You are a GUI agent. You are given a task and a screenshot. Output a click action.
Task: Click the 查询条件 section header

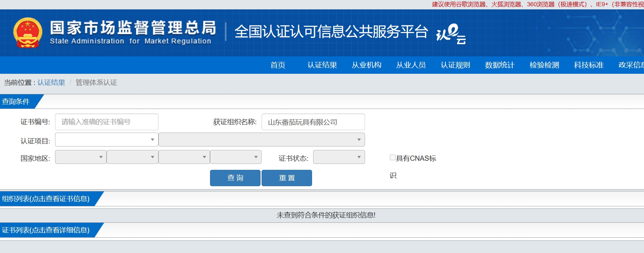pos(16,102)
